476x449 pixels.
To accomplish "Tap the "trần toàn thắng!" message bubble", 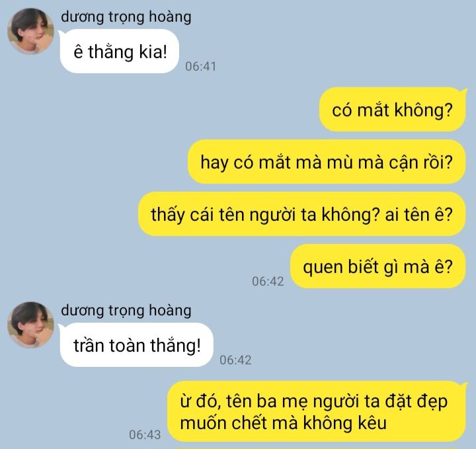I will [x=137, y=345].
